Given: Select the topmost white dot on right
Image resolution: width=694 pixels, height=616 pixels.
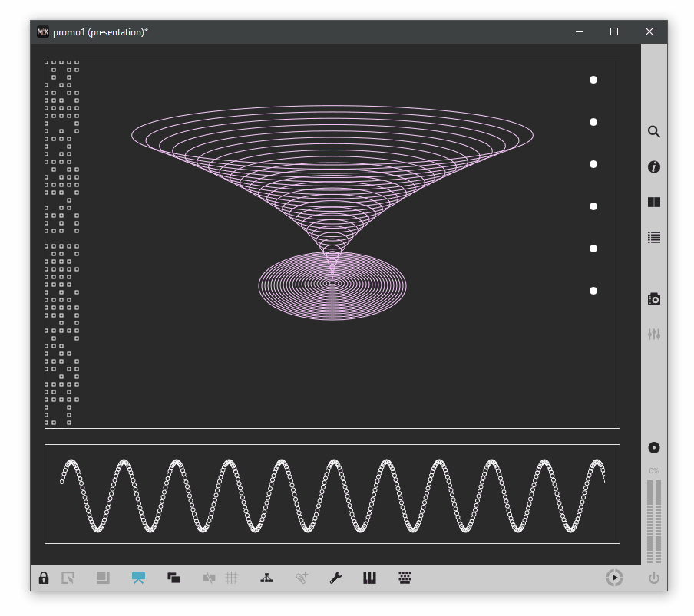Looking at the screenshot, I should tap(593, 80).
